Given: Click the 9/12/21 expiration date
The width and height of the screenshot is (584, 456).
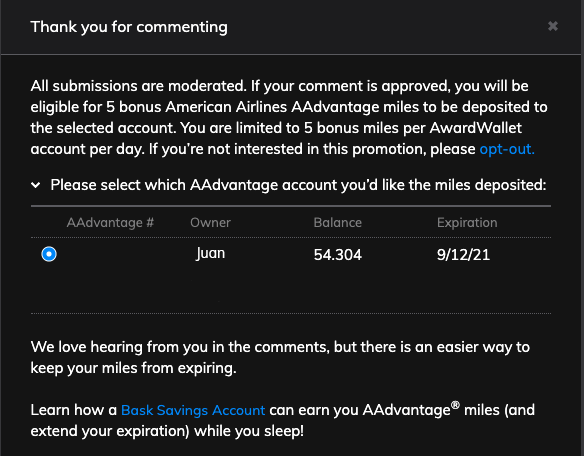Looking at the screenshot, I should click(463, 255).
